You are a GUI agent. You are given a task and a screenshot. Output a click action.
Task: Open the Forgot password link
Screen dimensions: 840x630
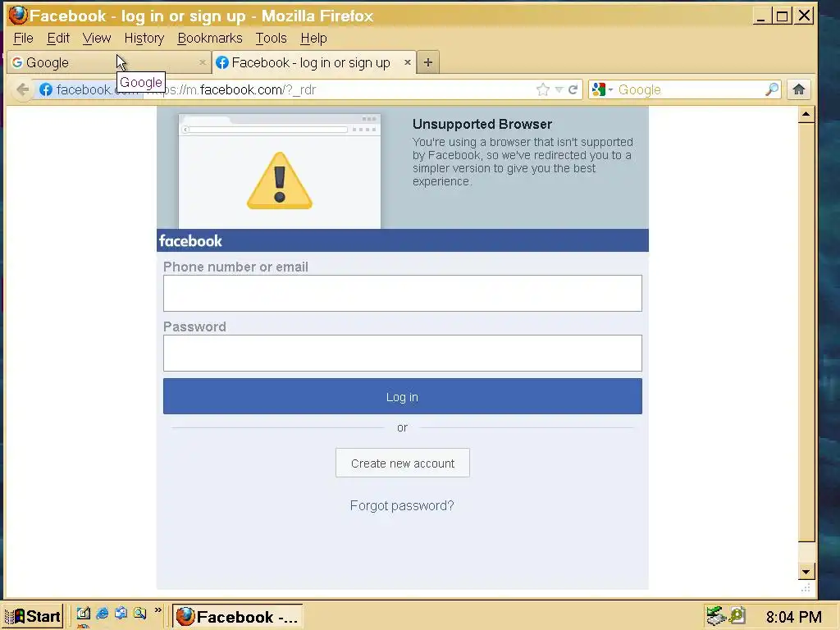(402, 505)
